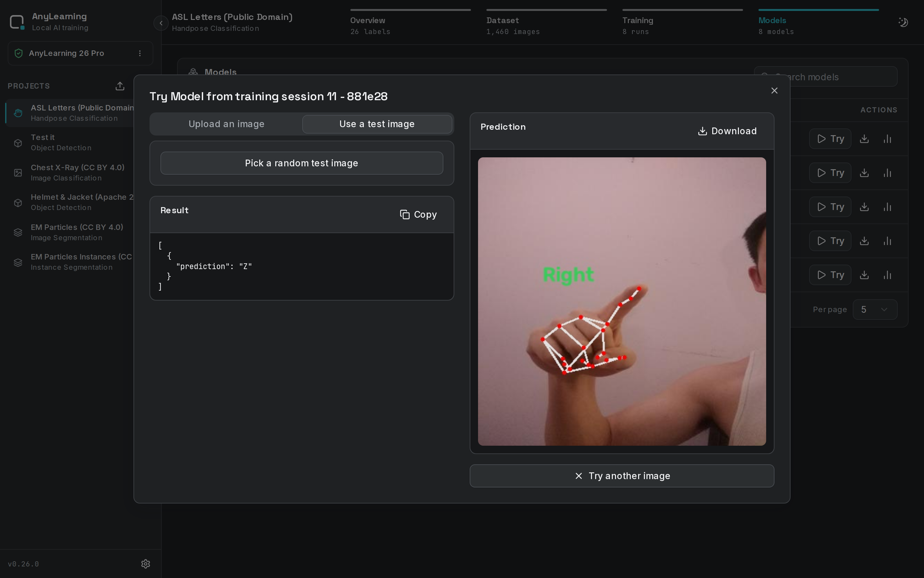Screen dimensions: 924x578
Task: Open the Models tab
Action: click(x=819, y=22)
